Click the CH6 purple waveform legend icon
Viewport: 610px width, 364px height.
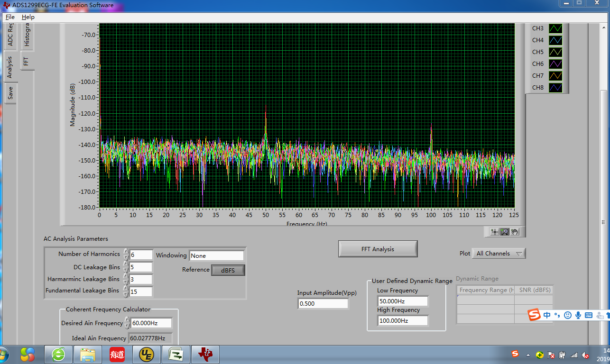pos(555,64)
